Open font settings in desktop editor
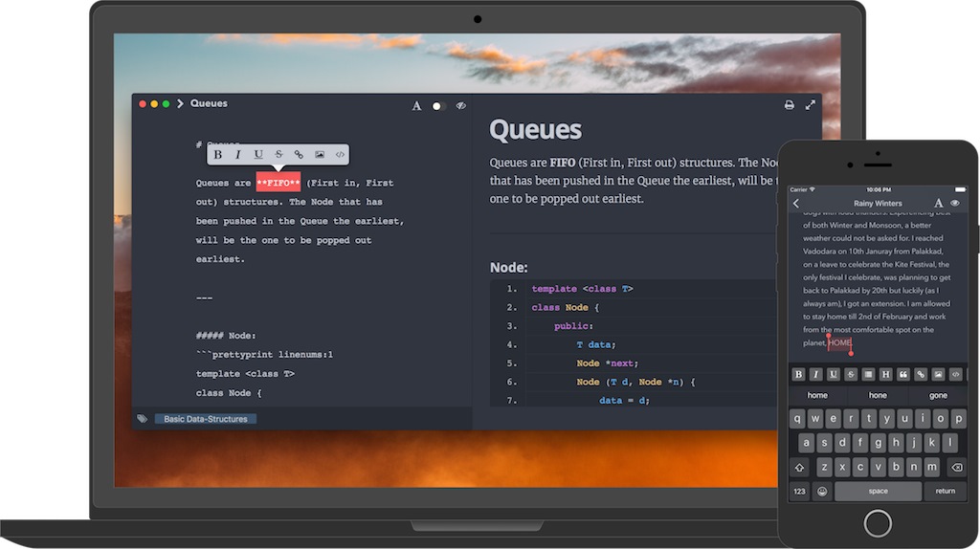Image resolution: width=980 pixels, height=549 pixels. pos(416,105)
